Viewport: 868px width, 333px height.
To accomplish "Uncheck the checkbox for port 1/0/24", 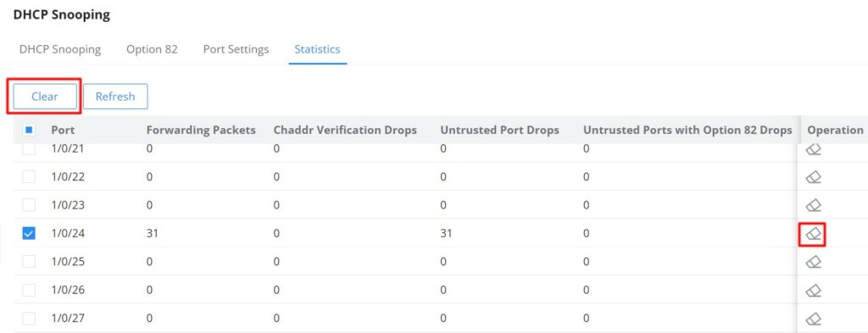I will coord(29,233).
